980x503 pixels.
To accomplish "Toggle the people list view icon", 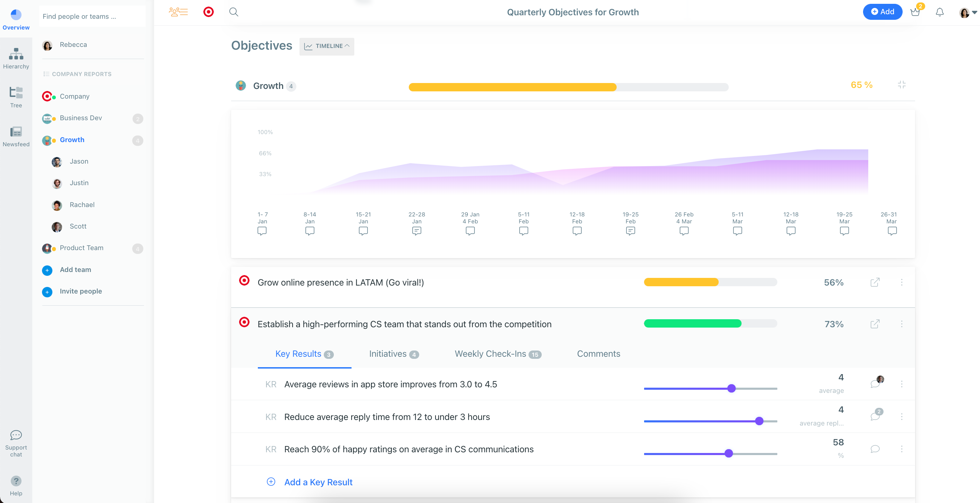I will [178, 12].
